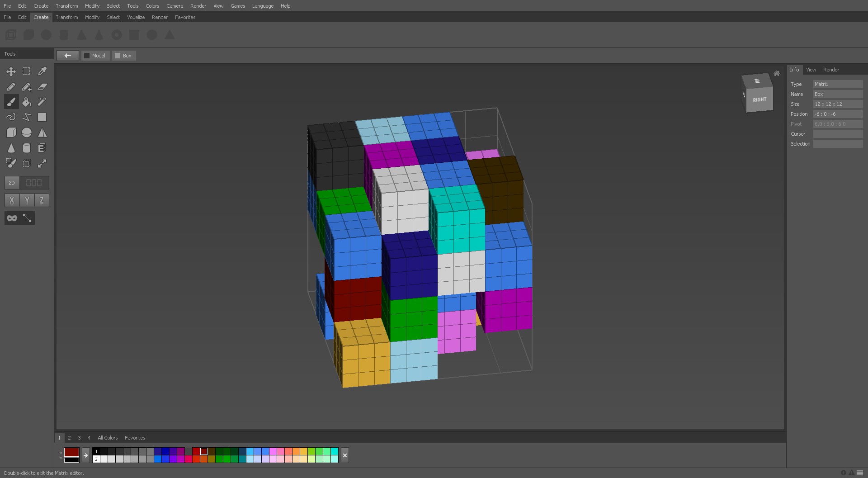Select the Eraser tool
The image size is (868, 478).
[42, 87]
